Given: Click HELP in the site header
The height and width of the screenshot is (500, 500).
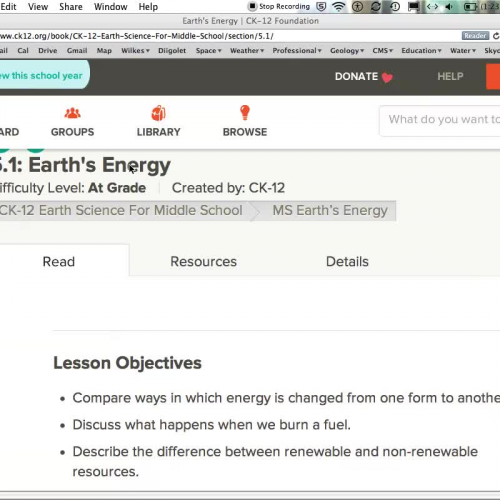Looking at the screenshot, I should tap(450, 76).
